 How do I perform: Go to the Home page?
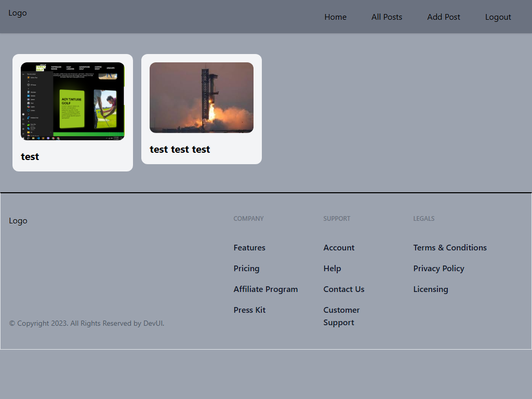coord(335,17)
